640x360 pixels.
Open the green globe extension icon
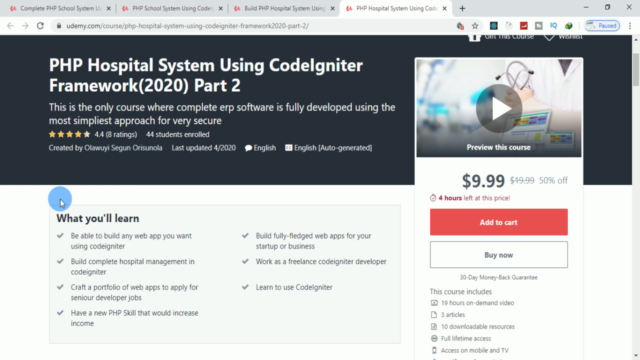[x=569, y=26]
